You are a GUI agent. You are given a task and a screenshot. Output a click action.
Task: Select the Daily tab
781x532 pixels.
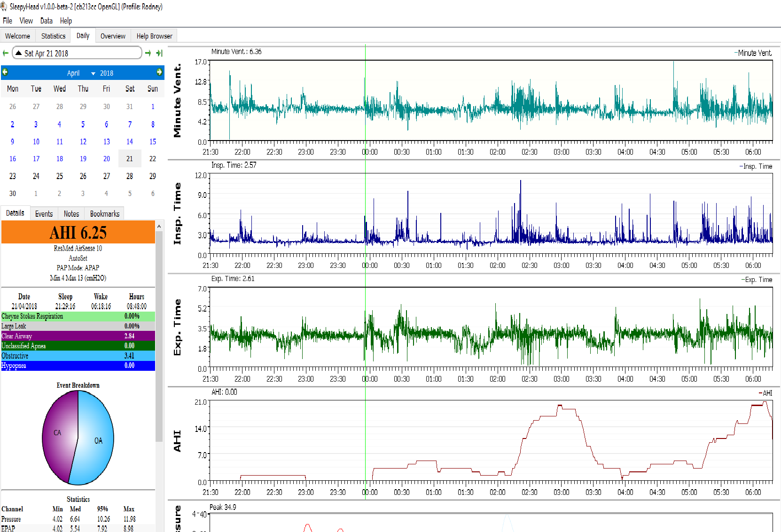pyautogui.click(x=83, y=36)
